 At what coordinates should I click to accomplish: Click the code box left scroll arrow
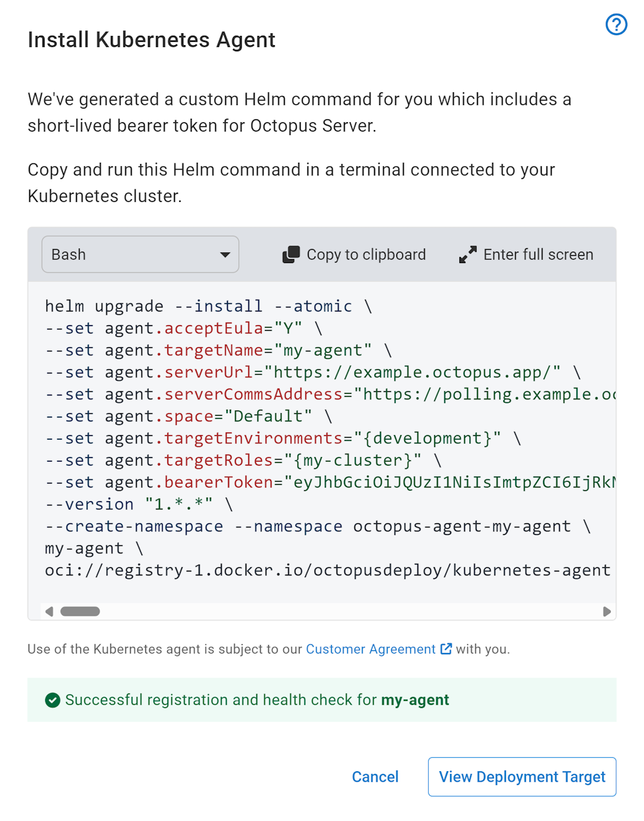tap(49, 611)
